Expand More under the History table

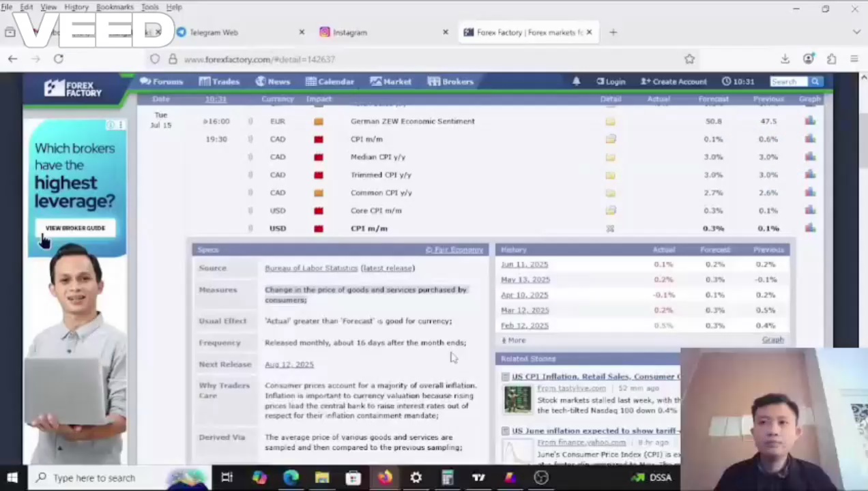[514, 340]
